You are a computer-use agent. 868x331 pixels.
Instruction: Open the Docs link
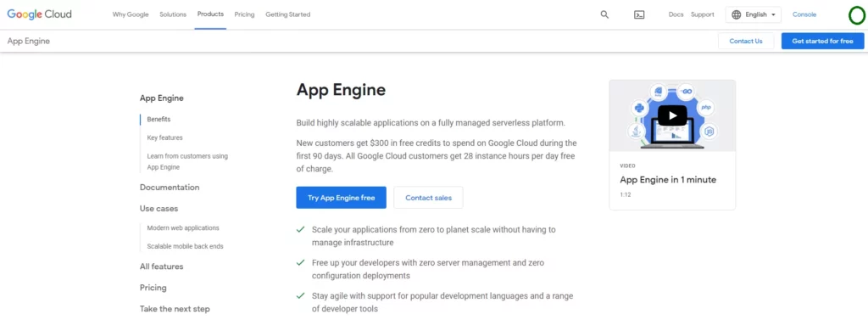[676, 15]
